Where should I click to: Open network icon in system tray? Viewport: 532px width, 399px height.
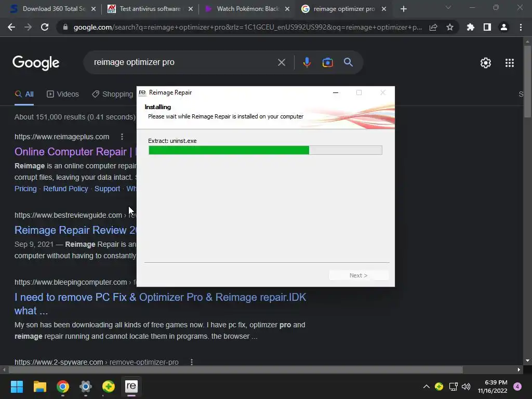point(453,387)
